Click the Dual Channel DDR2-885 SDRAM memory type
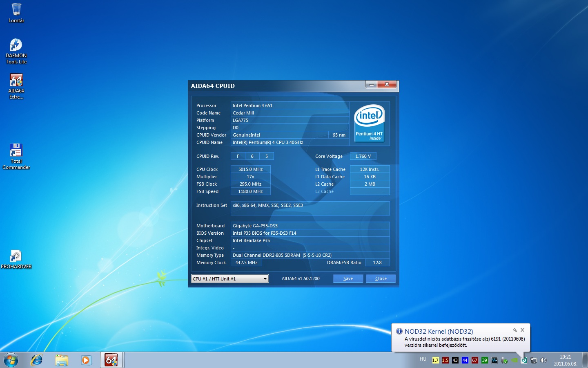 coord(310,255)
